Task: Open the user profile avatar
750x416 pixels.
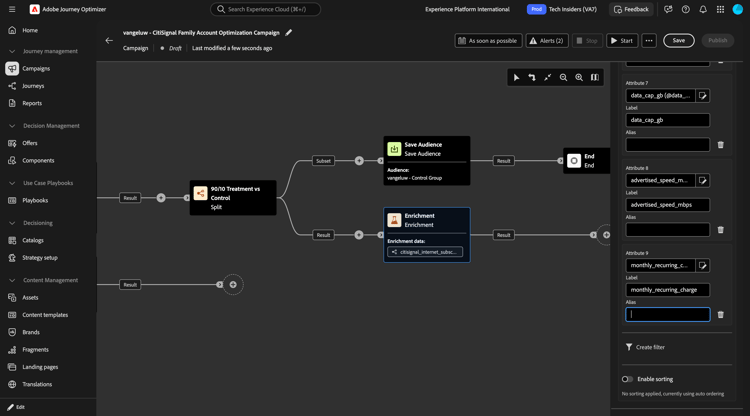Action: pyautogui.click(x=738, y=9)
